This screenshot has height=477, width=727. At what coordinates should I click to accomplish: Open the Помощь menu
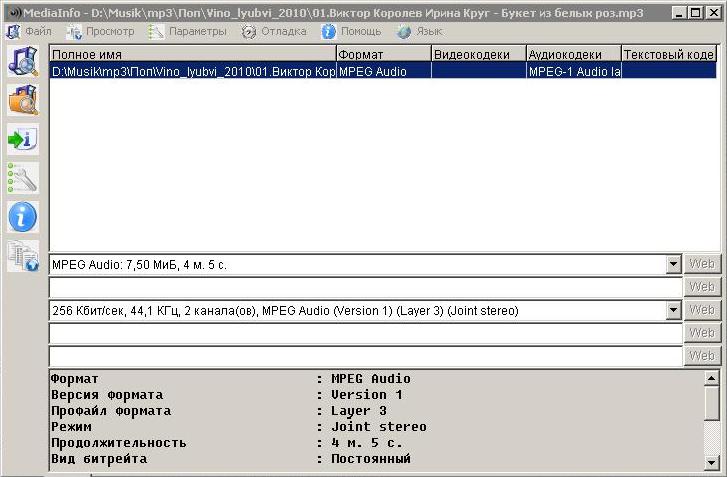pyautogui.click(x=351, y=32)
